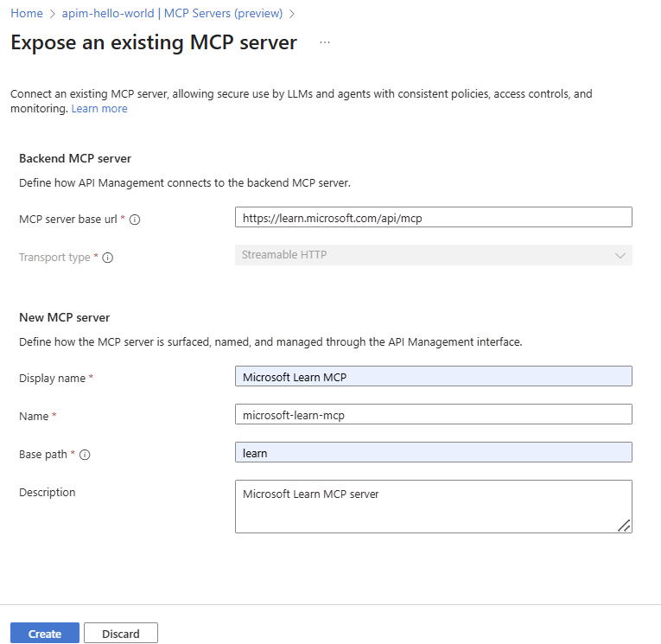
Task: Expand the Transport type dropdown chevron
Action: 620,255
